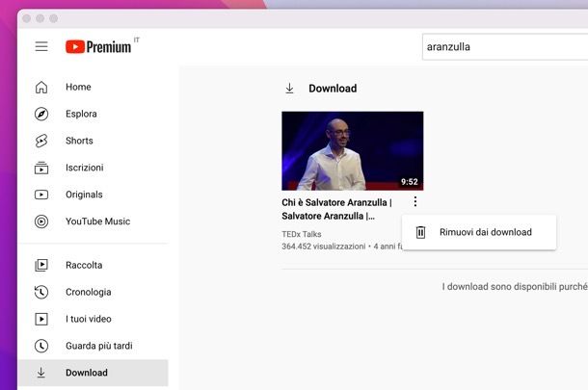
Task: Click the 9:52 duration badge
Action: click(x=409, y=182)
